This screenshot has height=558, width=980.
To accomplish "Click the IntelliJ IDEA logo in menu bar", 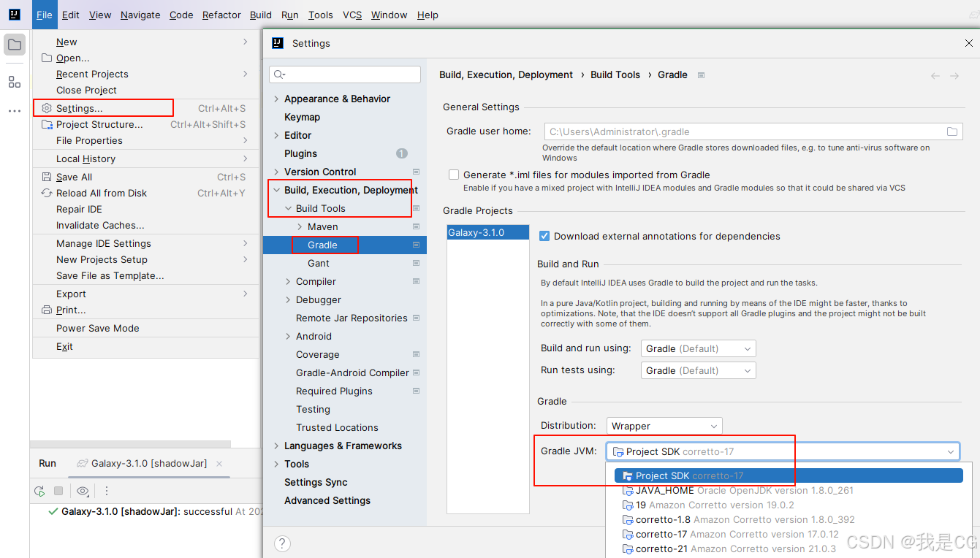I will tap(15, 15).
